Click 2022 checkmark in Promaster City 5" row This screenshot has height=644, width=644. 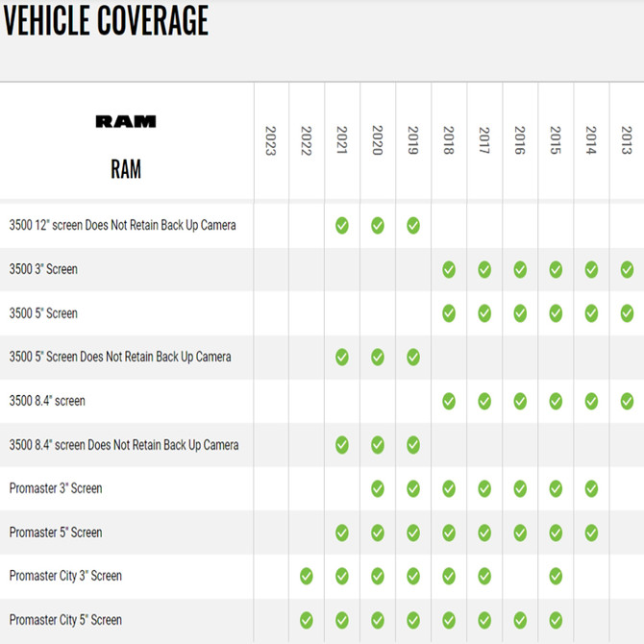[x=307, y=620]
